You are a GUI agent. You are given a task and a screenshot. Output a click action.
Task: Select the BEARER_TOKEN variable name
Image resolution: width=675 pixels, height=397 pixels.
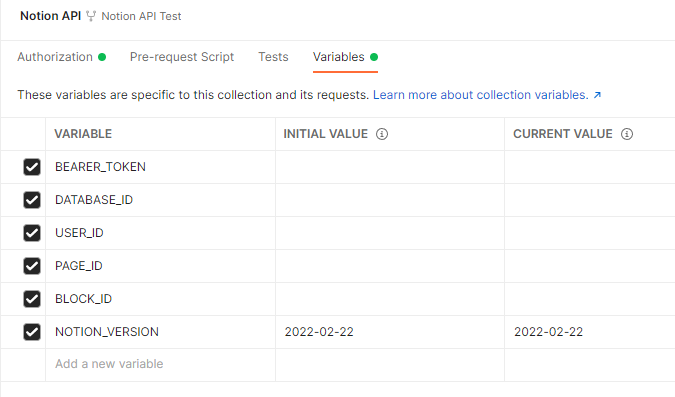point(100,167)
